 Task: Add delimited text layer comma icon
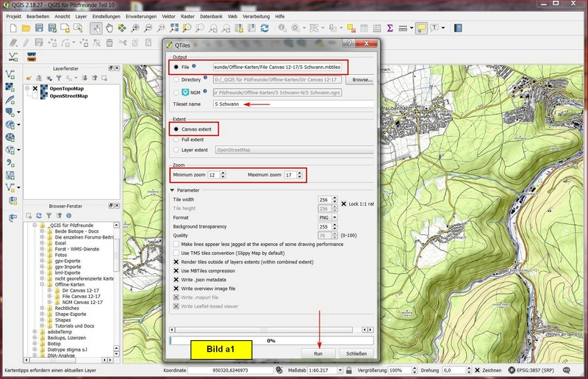coord(10,163)
